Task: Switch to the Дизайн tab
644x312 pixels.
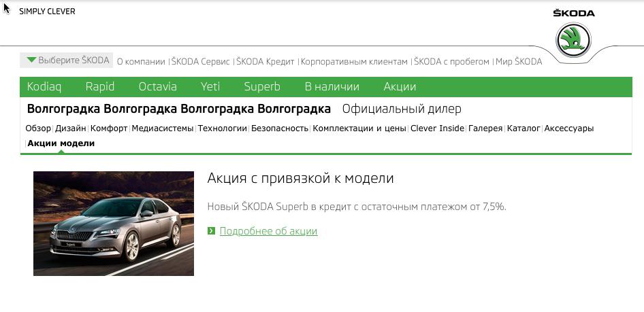Action: click(71, 128)
